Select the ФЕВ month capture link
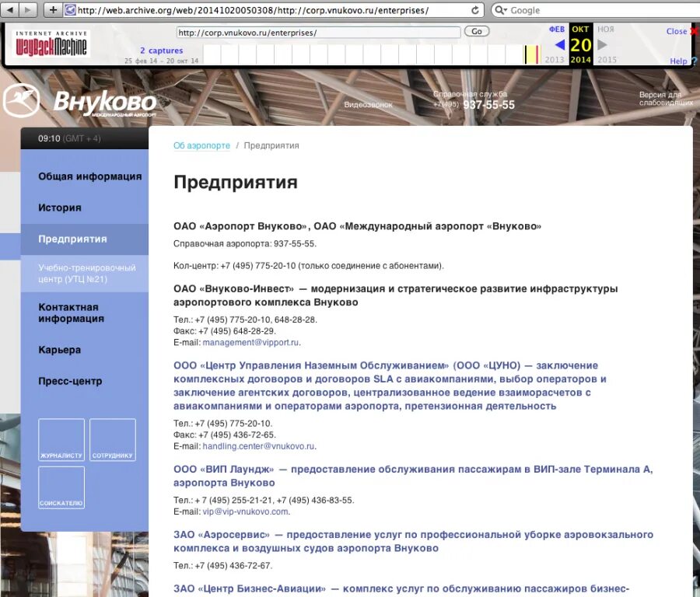Image resolution: width=700 pixels, height=597 pixels. pyautogui.click(x=557, y=29)
